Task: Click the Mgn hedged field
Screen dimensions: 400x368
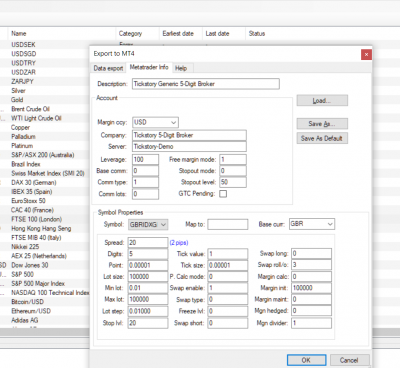Action: [311, 311]
